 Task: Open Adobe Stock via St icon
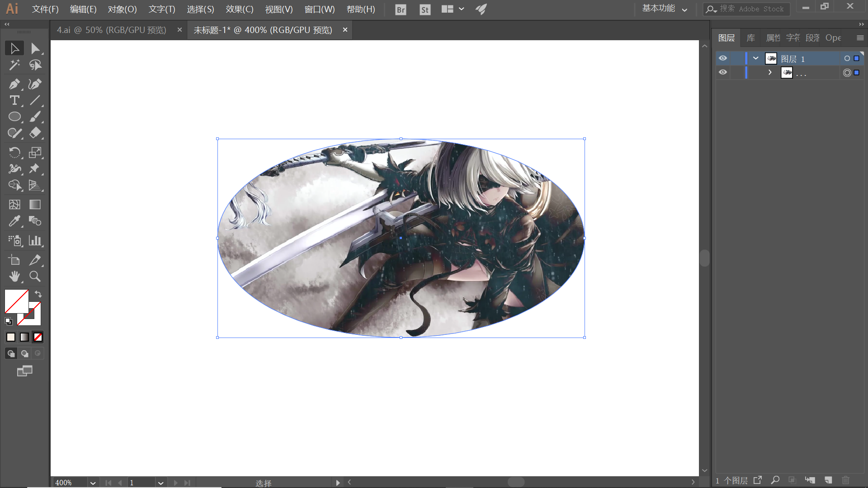(425, 9)
